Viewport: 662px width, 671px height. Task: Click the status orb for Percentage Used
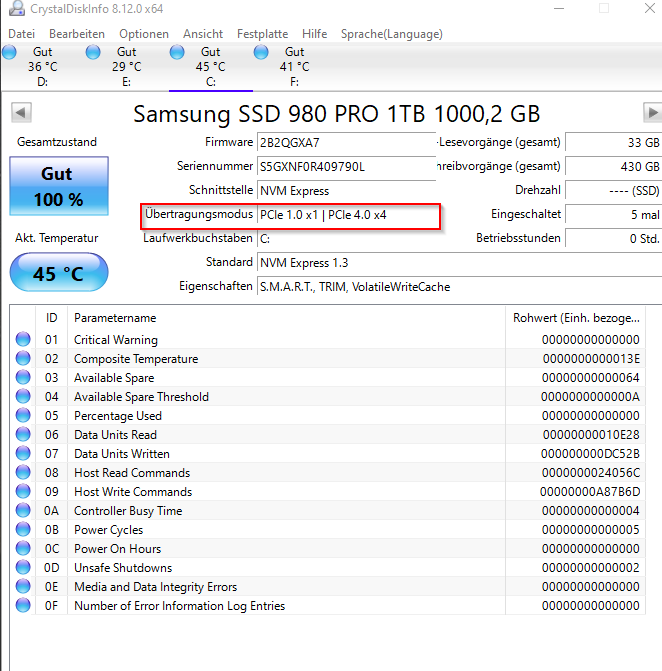click(23, 416)
